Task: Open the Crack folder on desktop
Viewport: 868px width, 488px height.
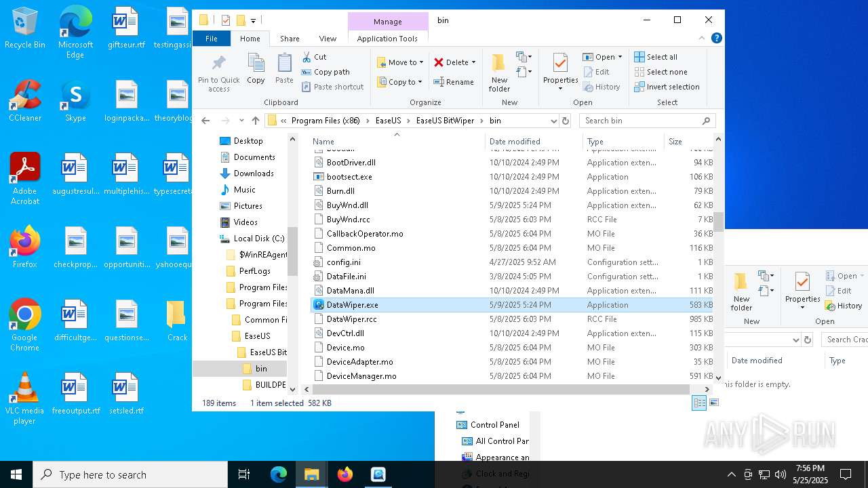Action: tap(177, 321)
